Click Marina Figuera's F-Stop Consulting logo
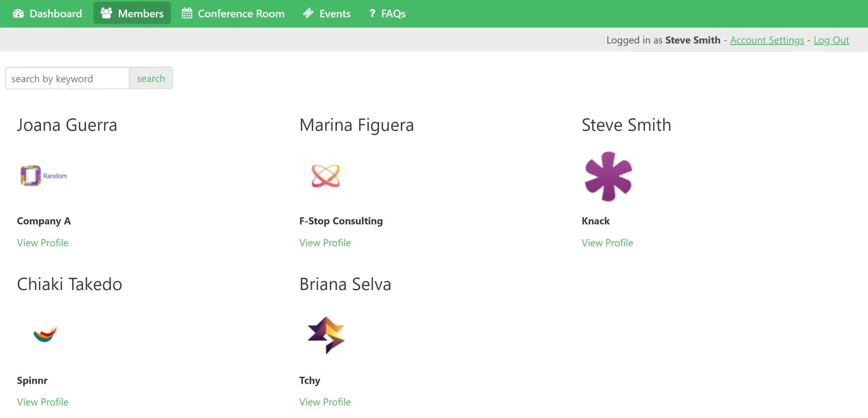Image resolution: width=868 pixels, height=418 pixels. (x=325, y=176)
